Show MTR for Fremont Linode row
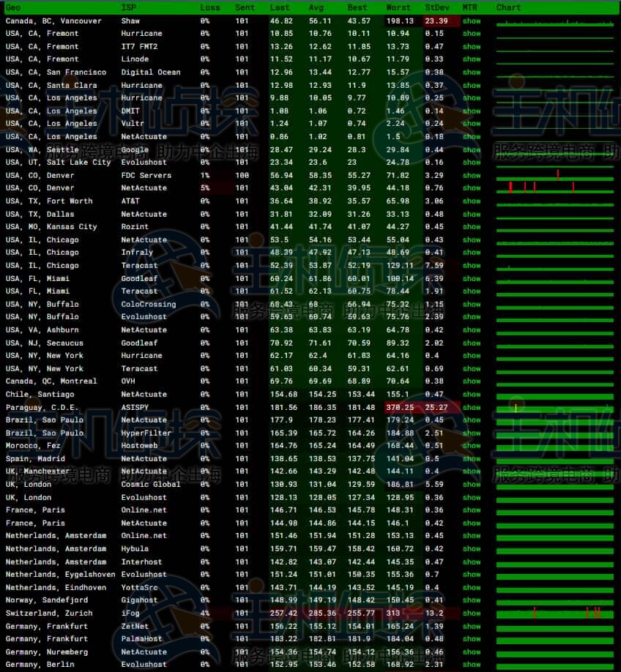Screen dimensions: 621x672 pyautogui.click(x=472, y=59)
